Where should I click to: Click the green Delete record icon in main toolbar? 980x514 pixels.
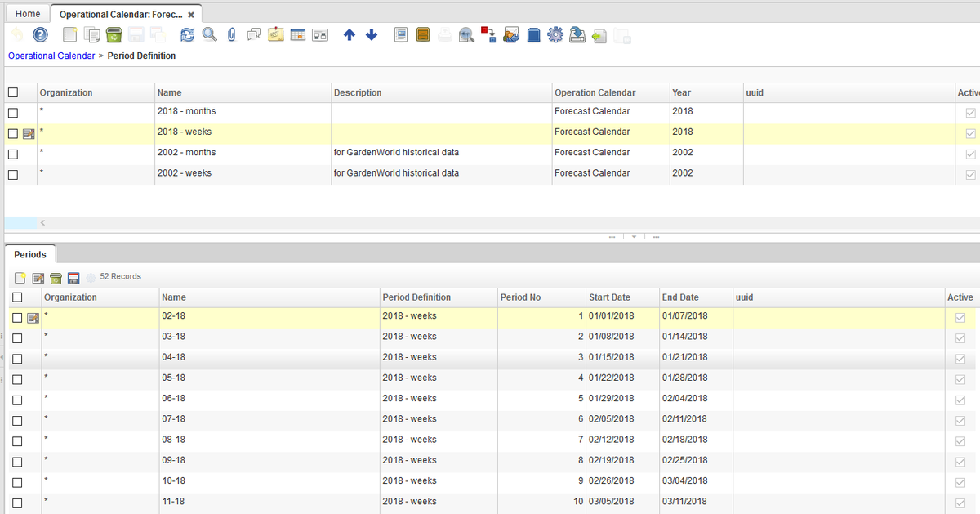click(114, 35)
